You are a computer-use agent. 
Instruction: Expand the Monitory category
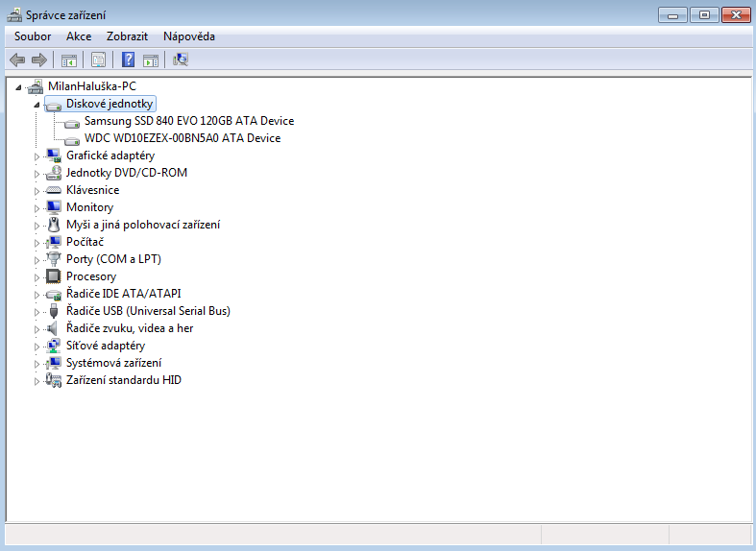[37, 208]
